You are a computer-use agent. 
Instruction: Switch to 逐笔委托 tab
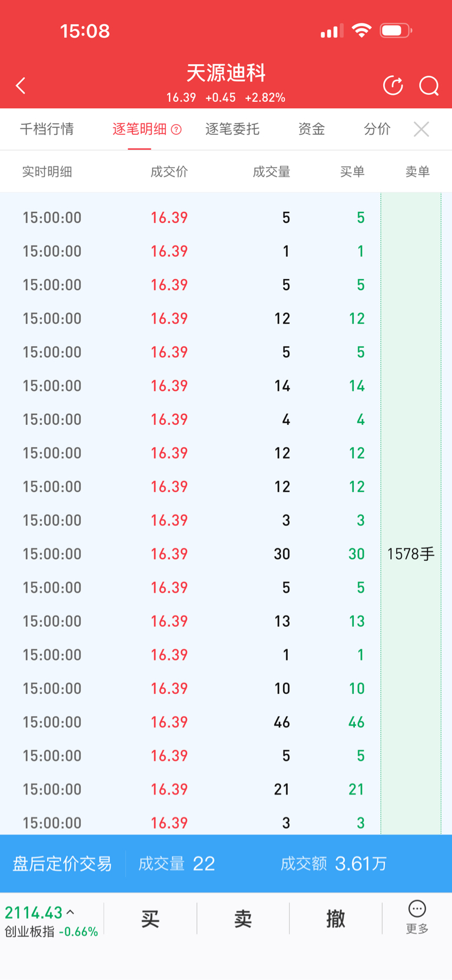pos(232,129)
